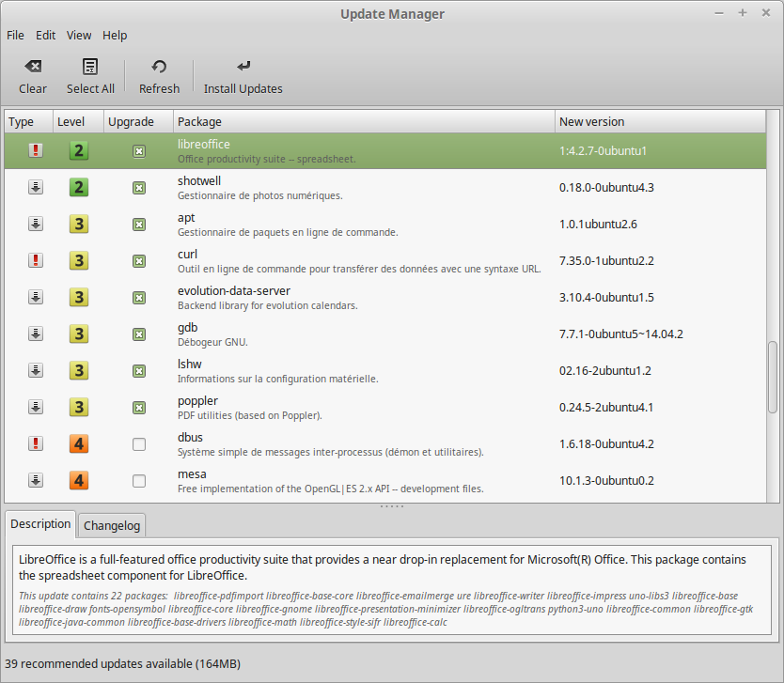Viewport: 784px width, 683px height.
Task: Uncheck the gdb upgrade checkbox
Action: pos(139,334)
